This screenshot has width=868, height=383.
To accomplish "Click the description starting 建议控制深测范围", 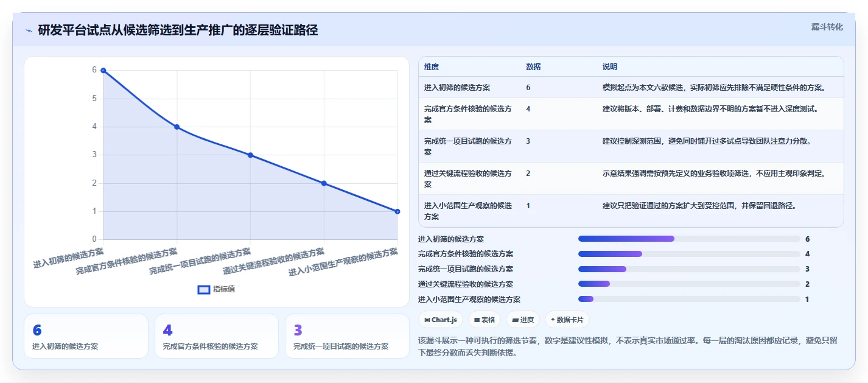I will [x=707, y=141].
